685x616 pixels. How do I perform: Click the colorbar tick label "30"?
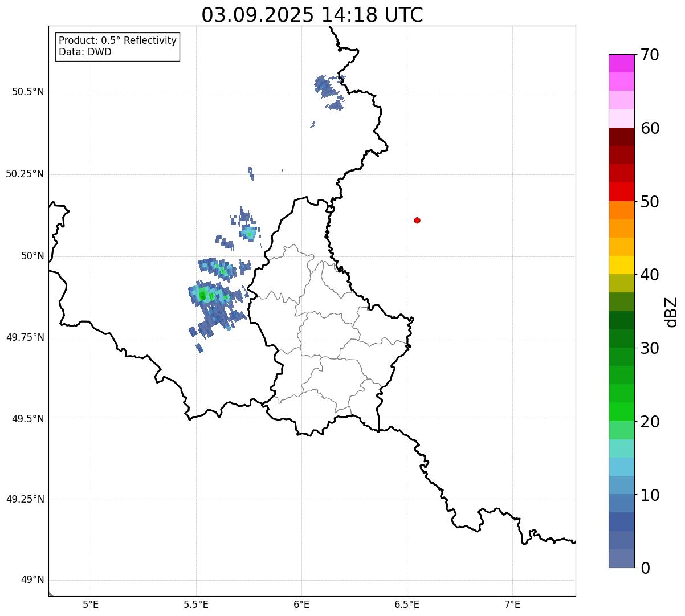650,348
